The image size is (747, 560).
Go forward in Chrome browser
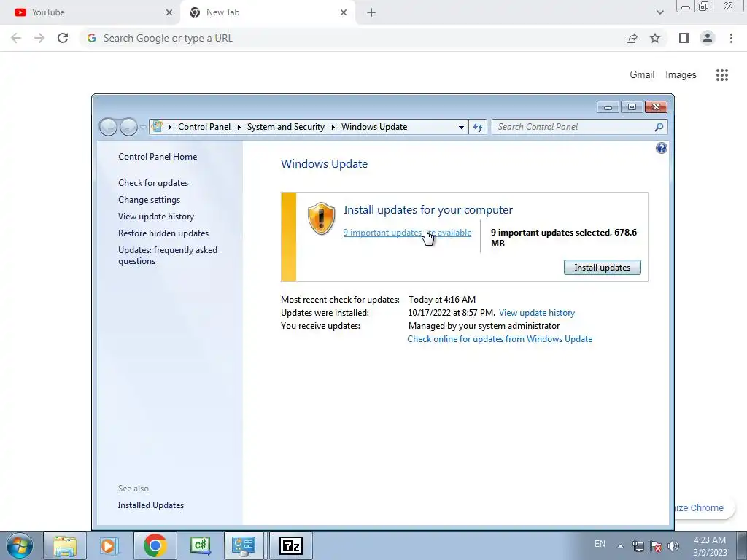pos(39,38)
